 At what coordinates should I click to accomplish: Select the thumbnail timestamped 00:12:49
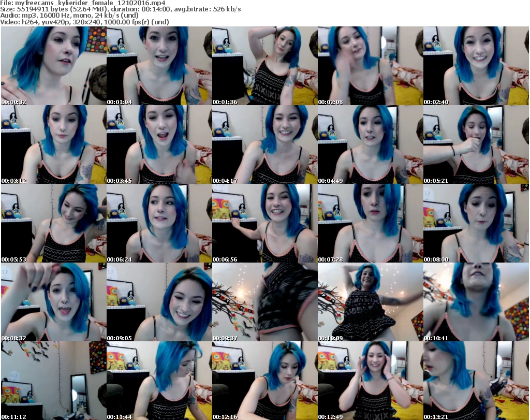coord(371,381)
